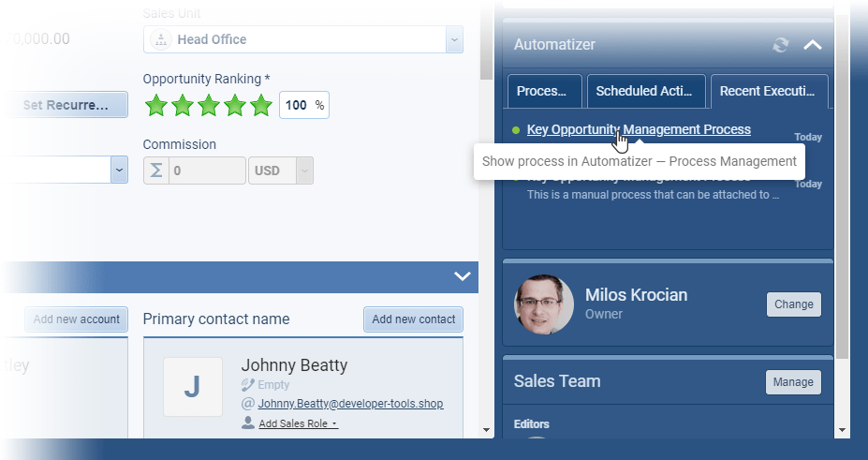
Task: Collapse the section using the white chevron
Action: [462, 276]
